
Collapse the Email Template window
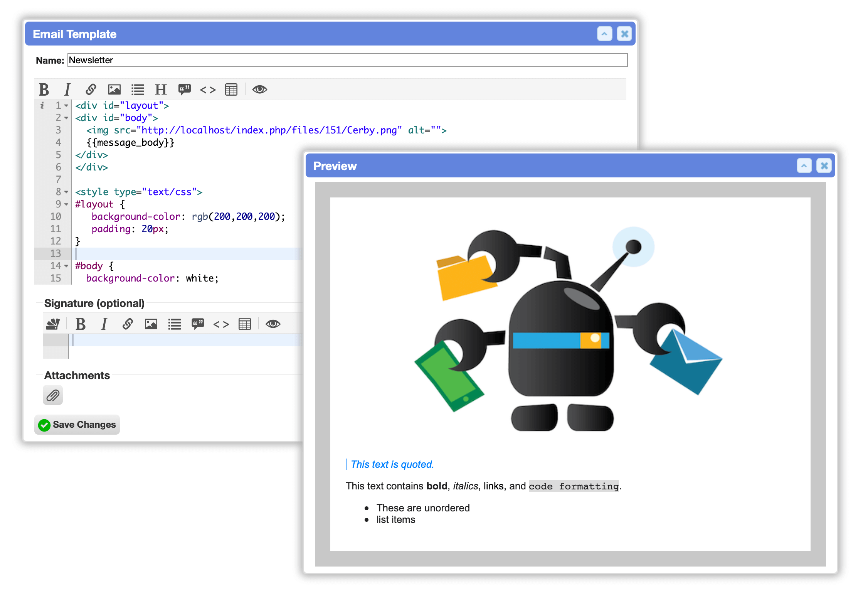604,34
